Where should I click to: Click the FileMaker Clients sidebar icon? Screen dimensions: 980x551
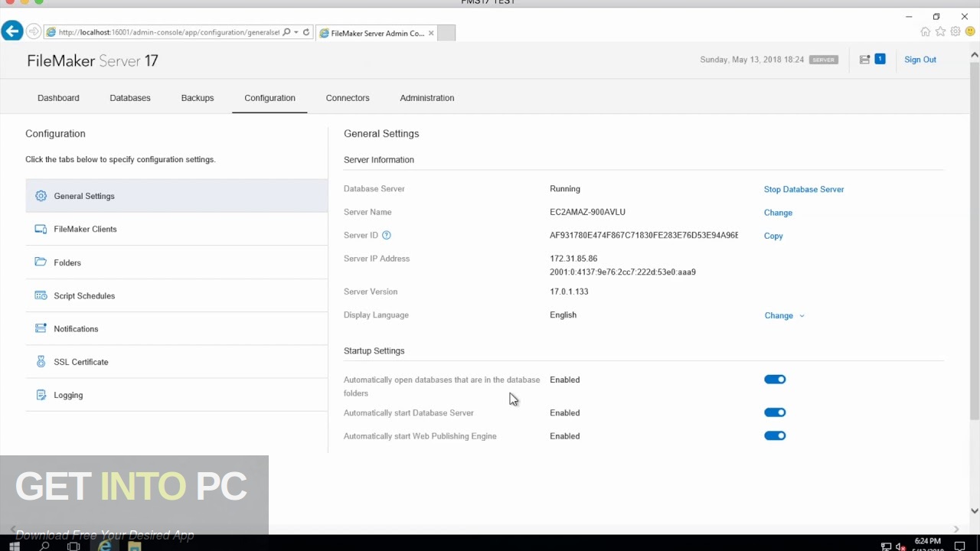tap(41, 229)
